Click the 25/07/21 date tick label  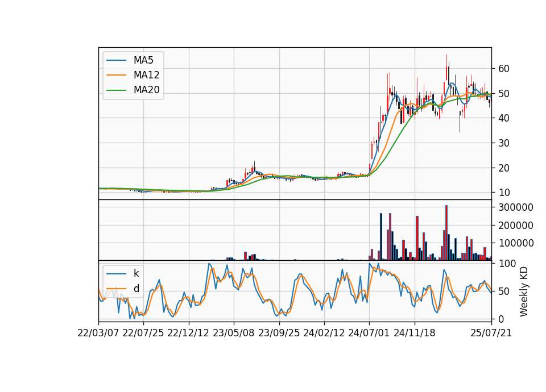pos(491,333)
